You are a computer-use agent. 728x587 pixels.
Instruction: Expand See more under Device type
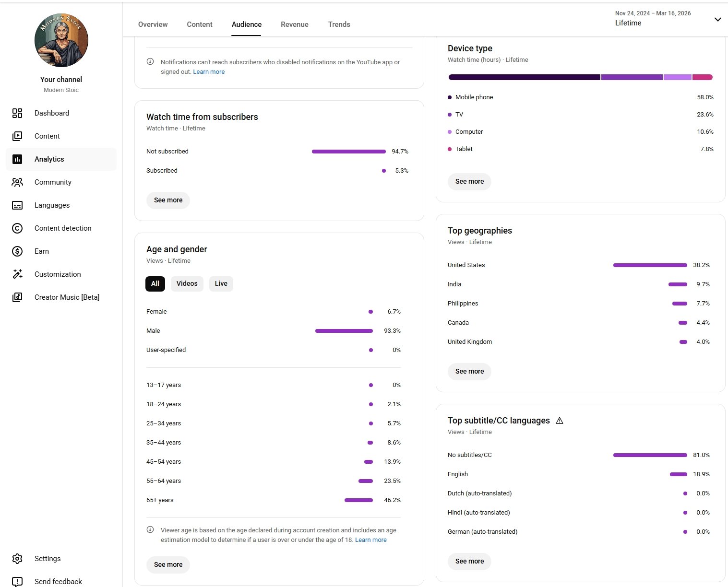469,181
